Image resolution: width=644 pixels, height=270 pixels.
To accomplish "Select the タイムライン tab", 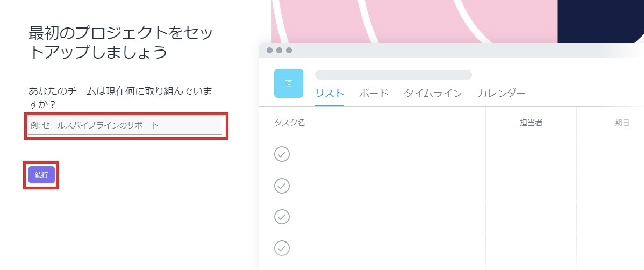I will (x=433, y=94).
